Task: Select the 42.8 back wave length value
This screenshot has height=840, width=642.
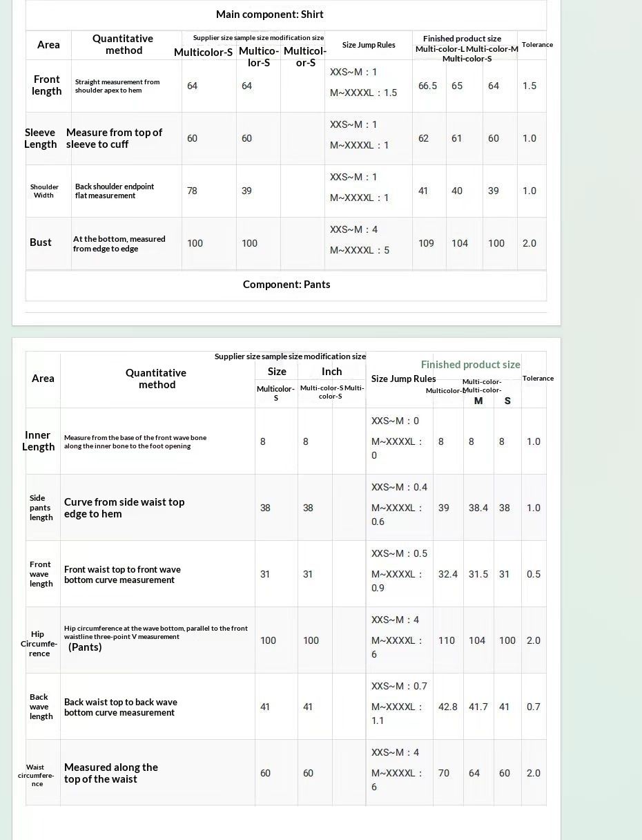Action: point(447,707)
